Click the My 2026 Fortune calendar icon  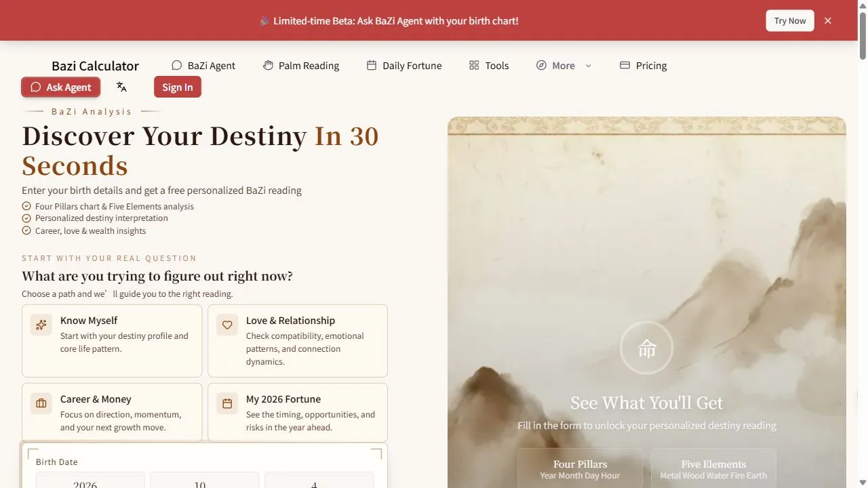click(227, 403)
